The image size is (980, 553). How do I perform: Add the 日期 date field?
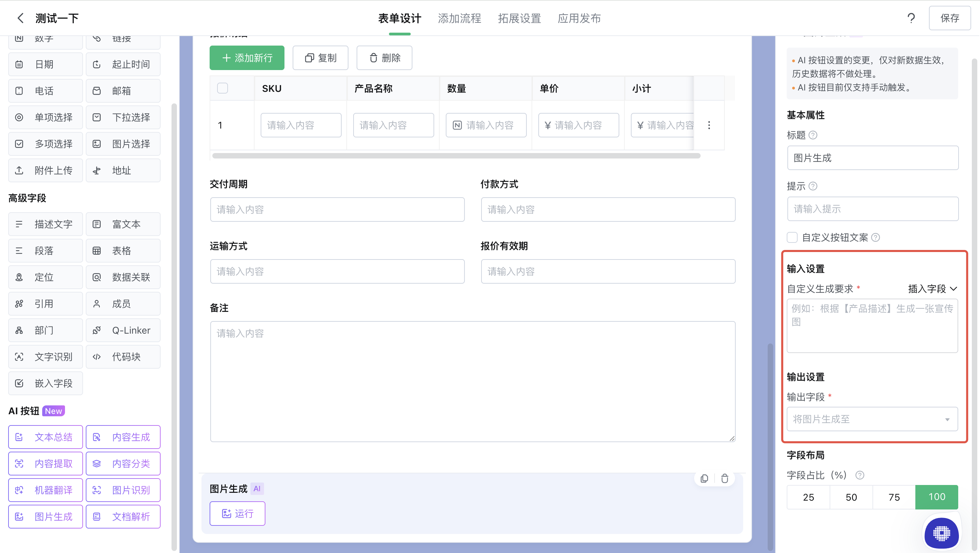point(45,64)
